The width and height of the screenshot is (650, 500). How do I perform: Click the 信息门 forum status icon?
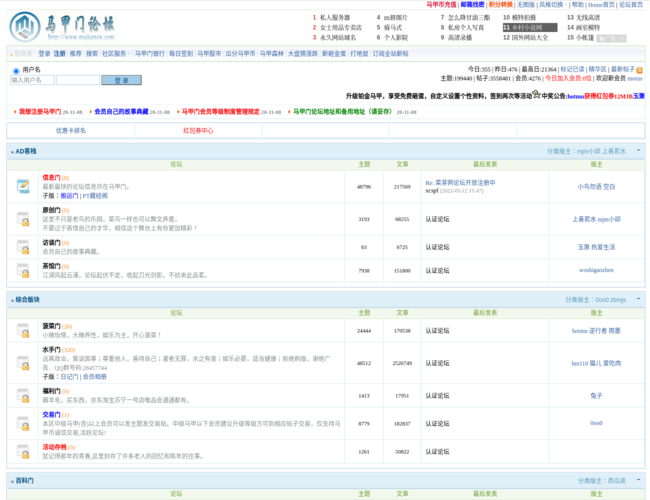click(23, 186)
